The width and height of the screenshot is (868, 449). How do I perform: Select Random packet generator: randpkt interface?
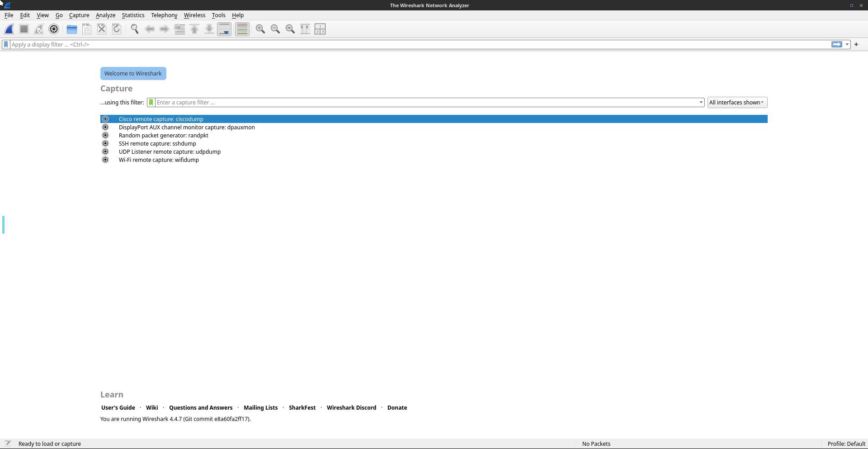coord(163,136)
